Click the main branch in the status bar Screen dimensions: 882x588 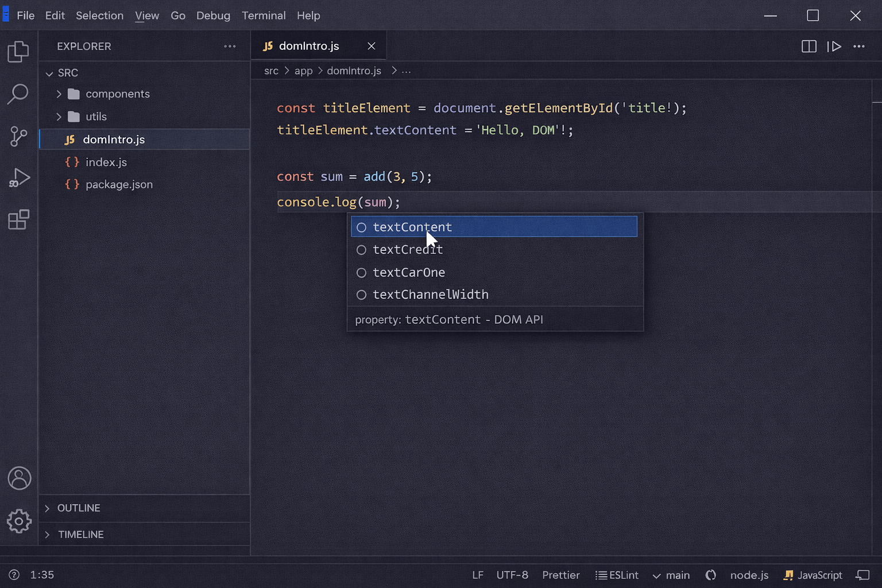coord(671,575)
